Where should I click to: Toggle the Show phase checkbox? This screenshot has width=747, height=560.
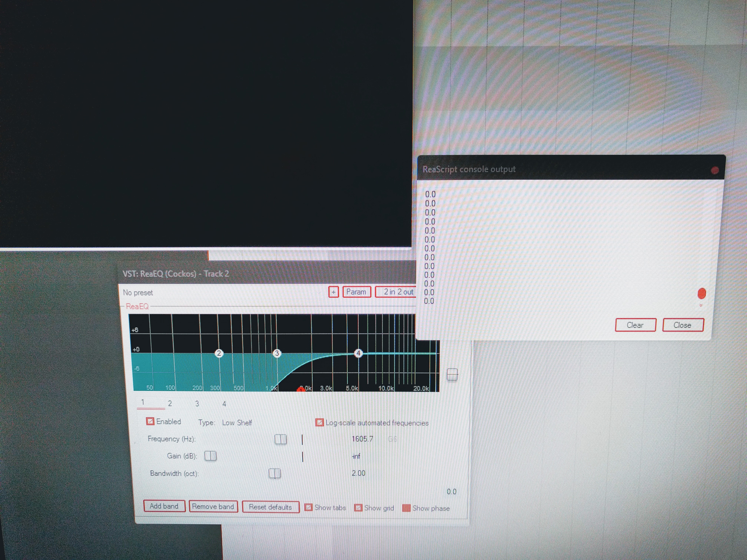[406, 508]
